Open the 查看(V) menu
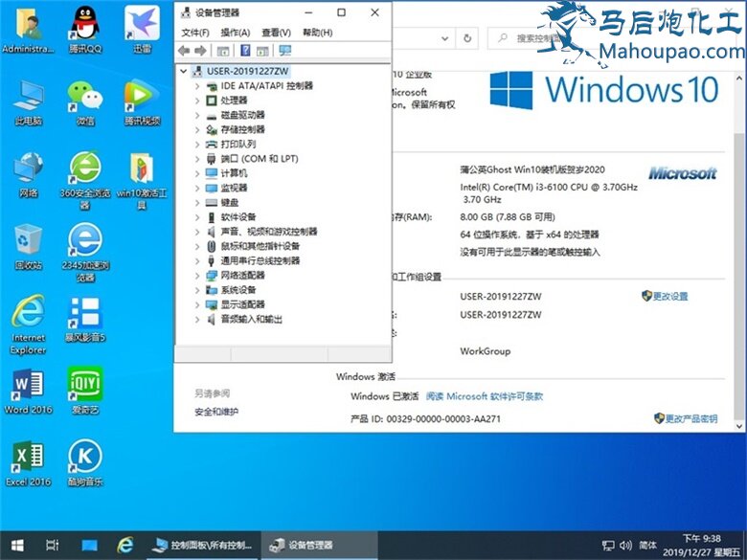The width and height of the screenshot is (747, 560). pos(277,33)
